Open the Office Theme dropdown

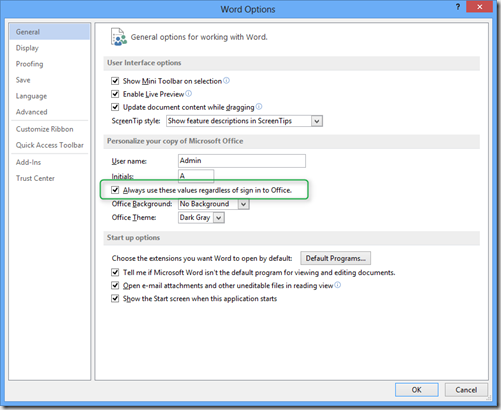218,218
